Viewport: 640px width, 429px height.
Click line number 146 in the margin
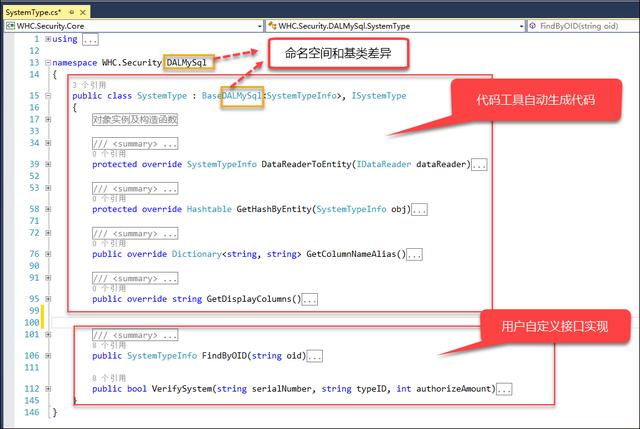(32, 413)
